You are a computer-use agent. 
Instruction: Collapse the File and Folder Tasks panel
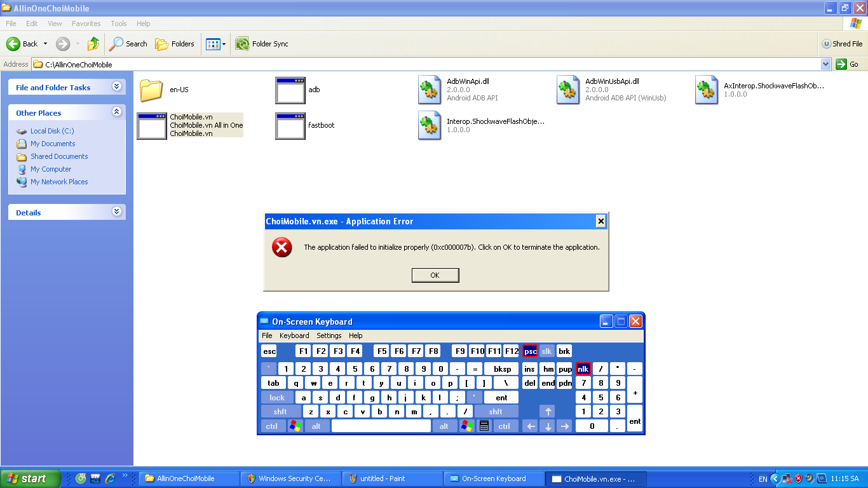coord(116,86)
